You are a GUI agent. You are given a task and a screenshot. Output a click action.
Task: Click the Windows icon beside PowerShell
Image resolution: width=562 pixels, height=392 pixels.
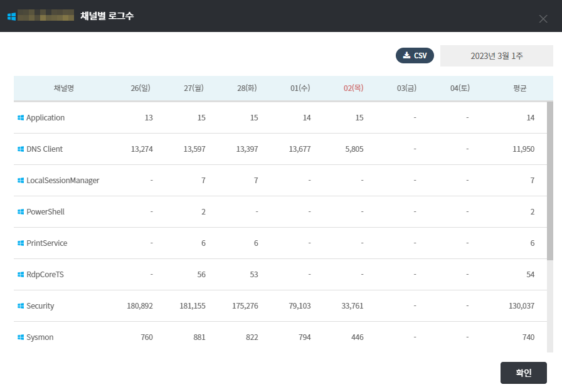click(x=21, y=212)
